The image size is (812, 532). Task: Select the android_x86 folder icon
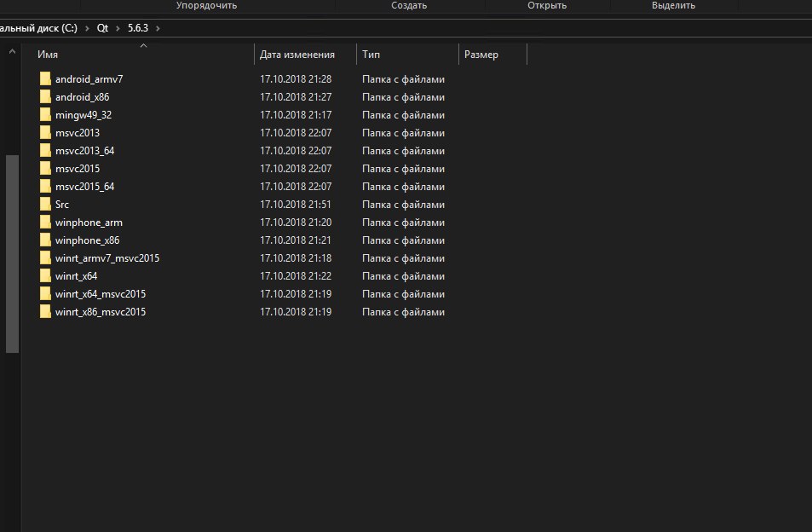click(45, 97)
